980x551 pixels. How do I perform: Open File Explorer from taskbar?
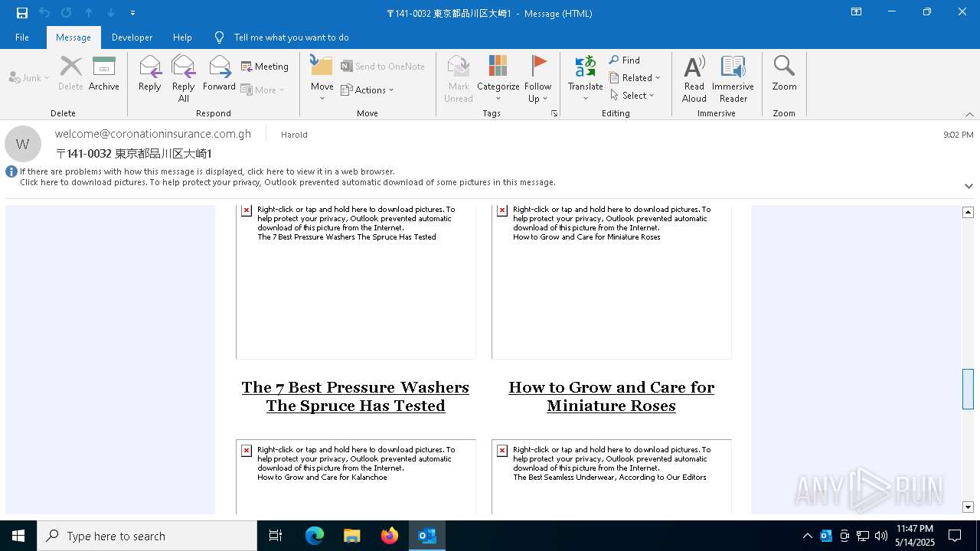(x=351, y=536)
